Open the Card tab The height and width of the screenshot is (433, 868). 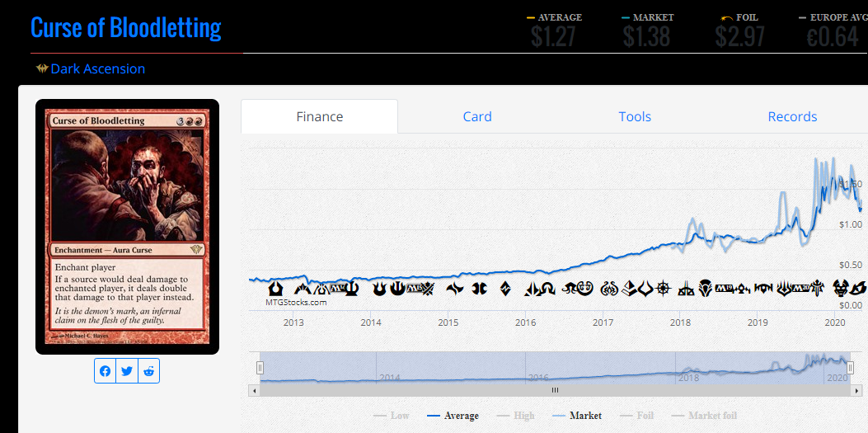tap(477, 117)
